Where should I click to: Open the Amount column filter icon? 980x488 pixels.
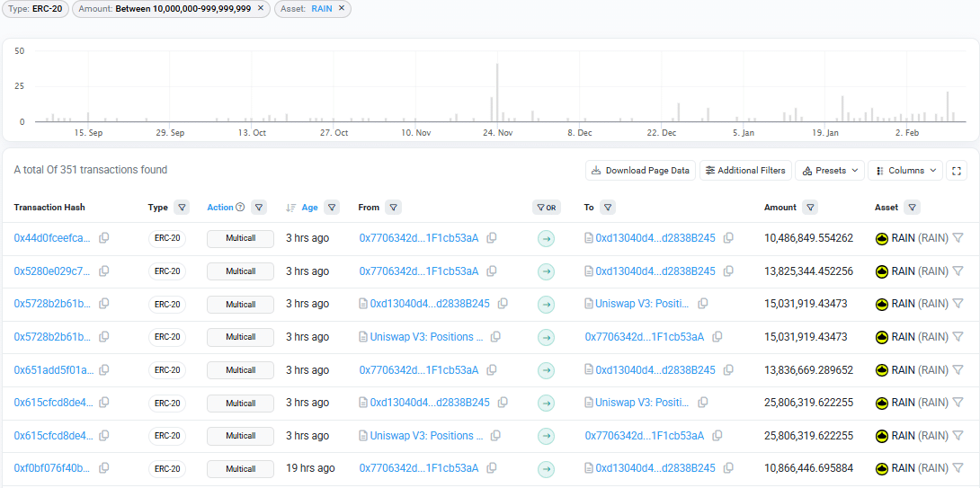811,208
